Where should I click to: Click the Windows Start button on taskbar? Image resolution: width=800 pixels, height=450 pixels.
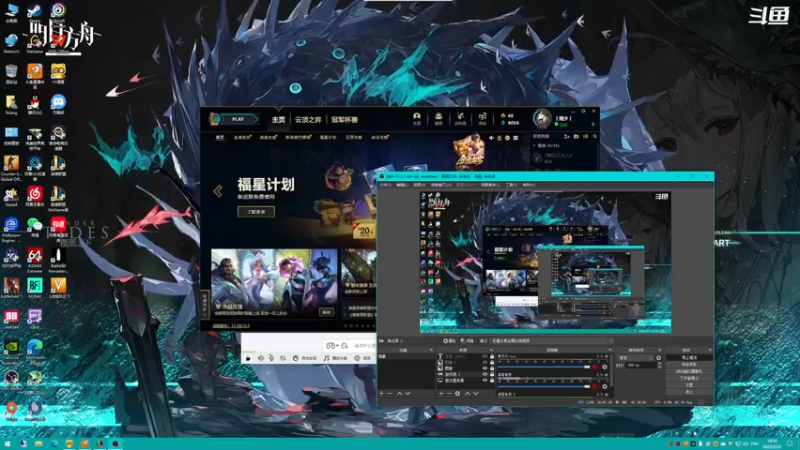7,444
